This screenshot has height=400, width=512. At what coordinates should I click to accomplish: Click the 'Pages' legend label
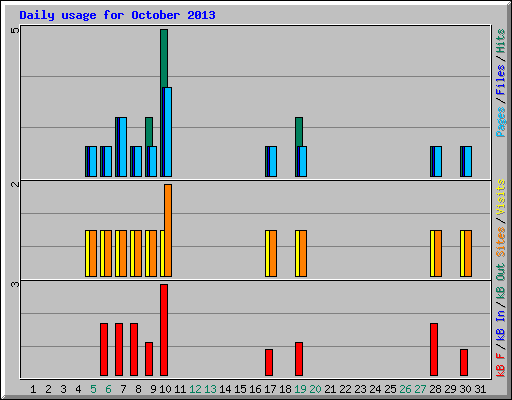[501, 122]
